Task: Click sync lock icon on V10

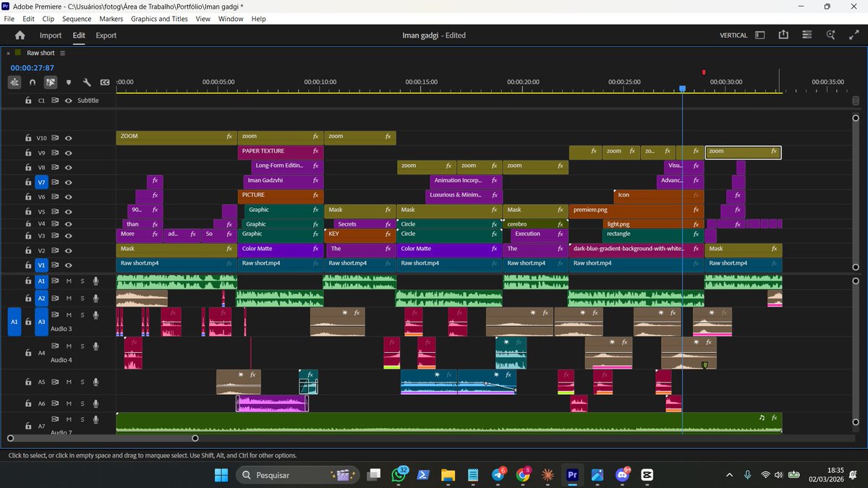Action: (55, 138)
